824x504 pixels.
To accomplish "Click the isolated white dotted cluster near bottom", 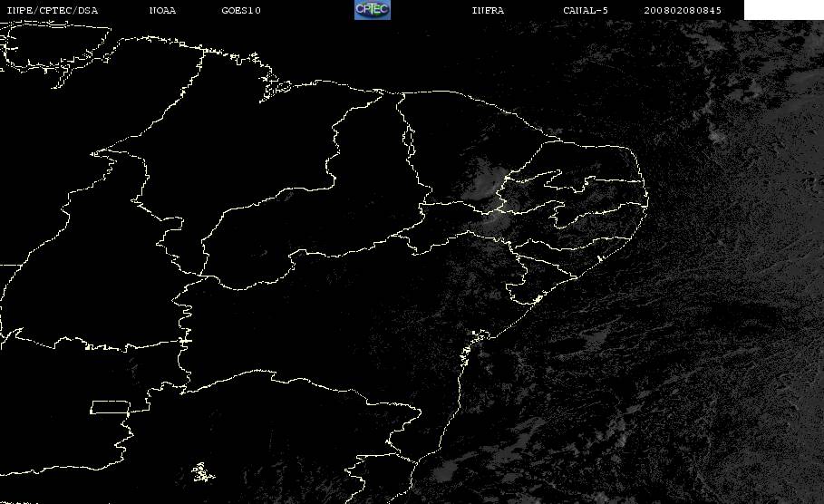I will pyautogui.click(x=202, y=472).
